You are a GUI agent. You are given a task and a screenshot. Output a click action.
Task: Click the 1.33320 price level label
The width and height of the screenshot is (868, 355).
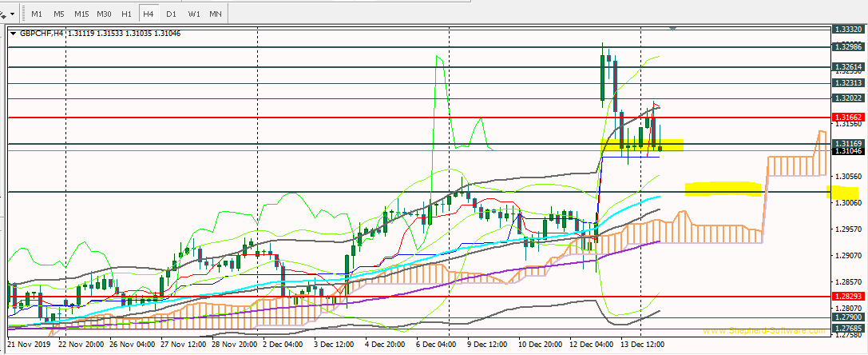847,29
